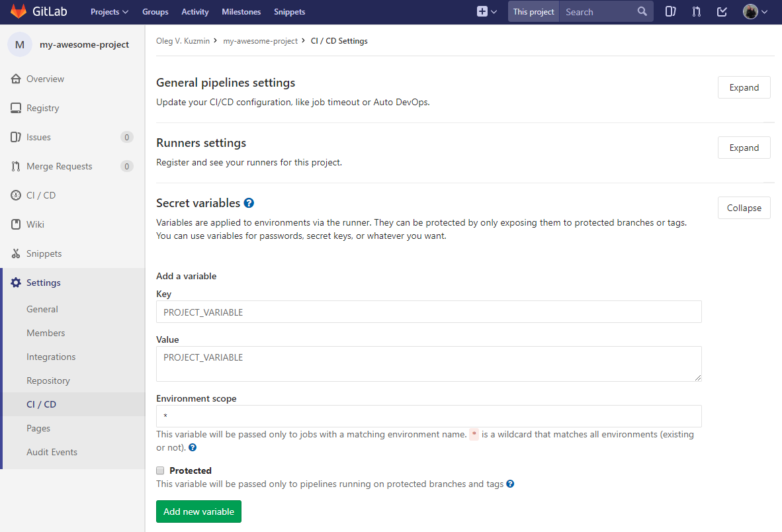Click the help icon beside Secret variables

(248, 202)
